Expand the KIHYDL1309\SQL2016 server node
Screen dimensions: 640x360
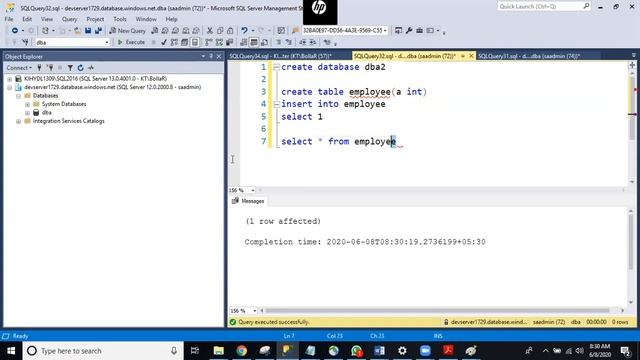[x=10, y=79]
